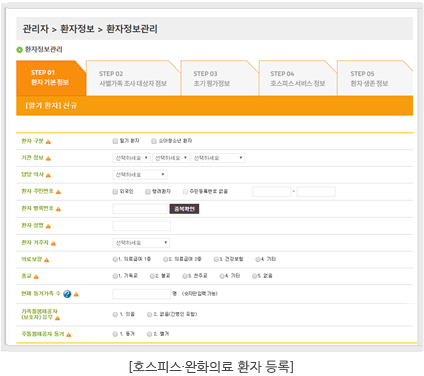Click the 환자 등록번호 input field
The height and width of the screenshot is (376, 424).
click(x=140, y=209)
